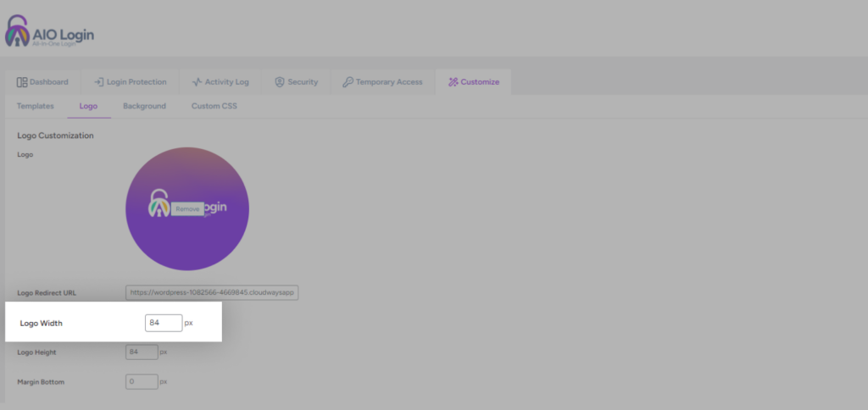The height and width of the screenshot is (410, 868).
Task: Select the Logo sub-tab
Action: (88, 106)
